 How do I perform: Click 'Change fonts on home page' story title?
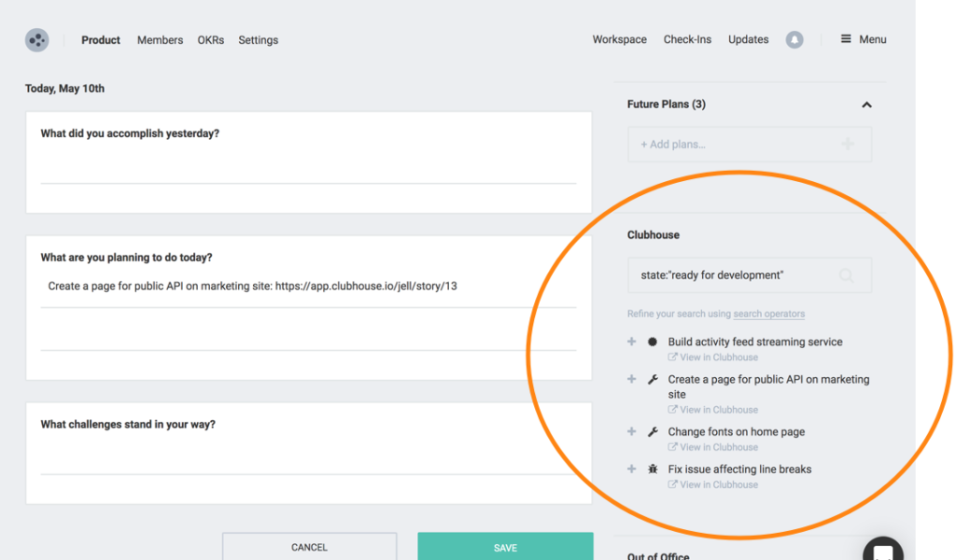point(736,431)
